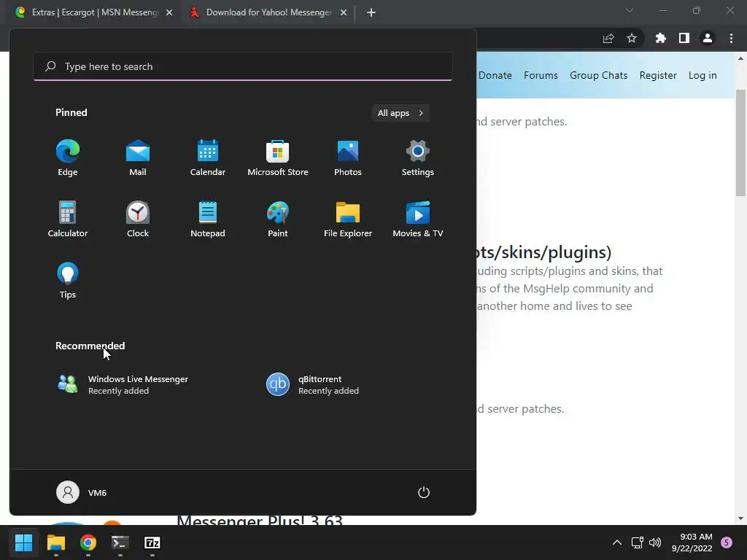Screen dimensions: 747x560
Task: Open the Tips app
Action: coord(68,281)
